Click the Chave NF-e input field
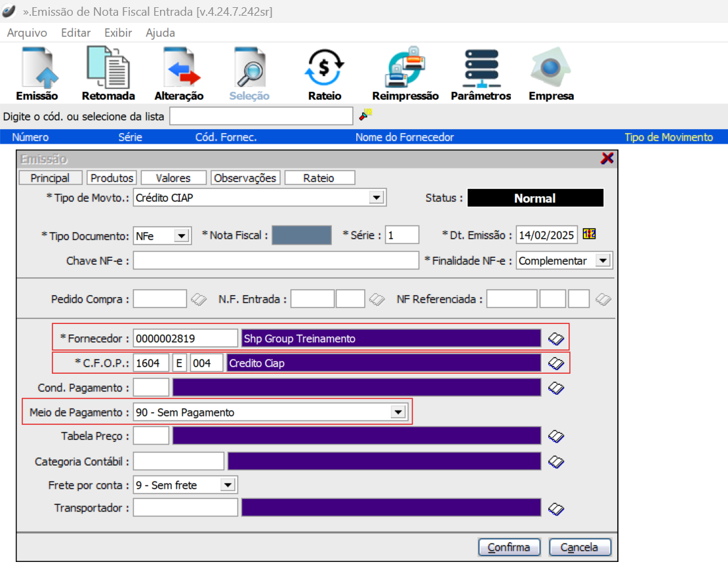Image resolution: width=728 pixels, height=579 pixels. click(275, 260)
